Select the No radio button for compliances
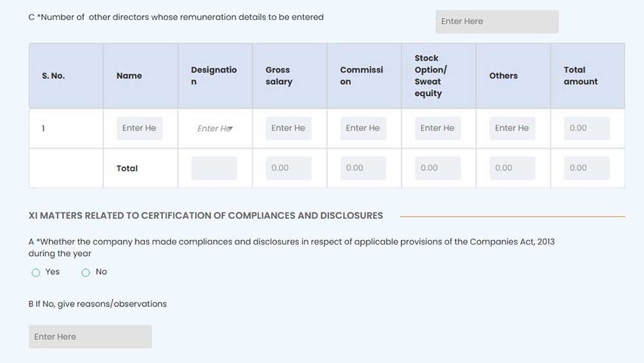 click(x=86, y=273)
